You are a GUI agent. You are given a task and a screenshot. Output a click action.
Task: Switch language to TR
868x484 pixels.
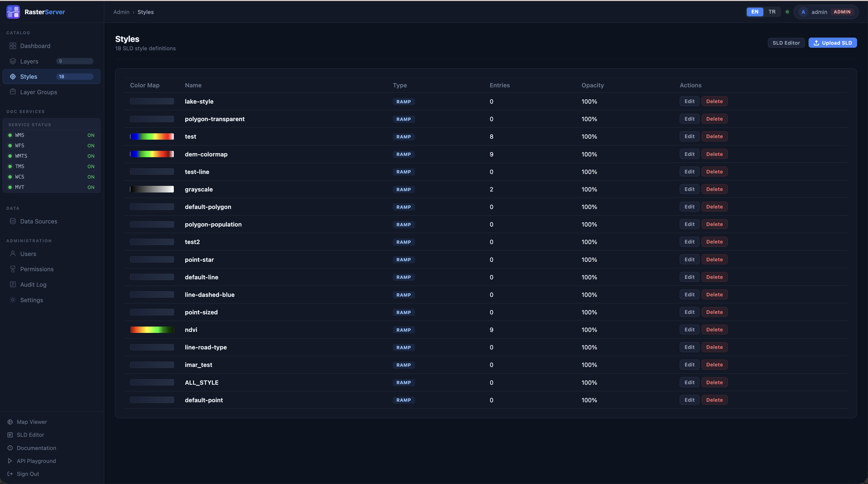(772, 12)
